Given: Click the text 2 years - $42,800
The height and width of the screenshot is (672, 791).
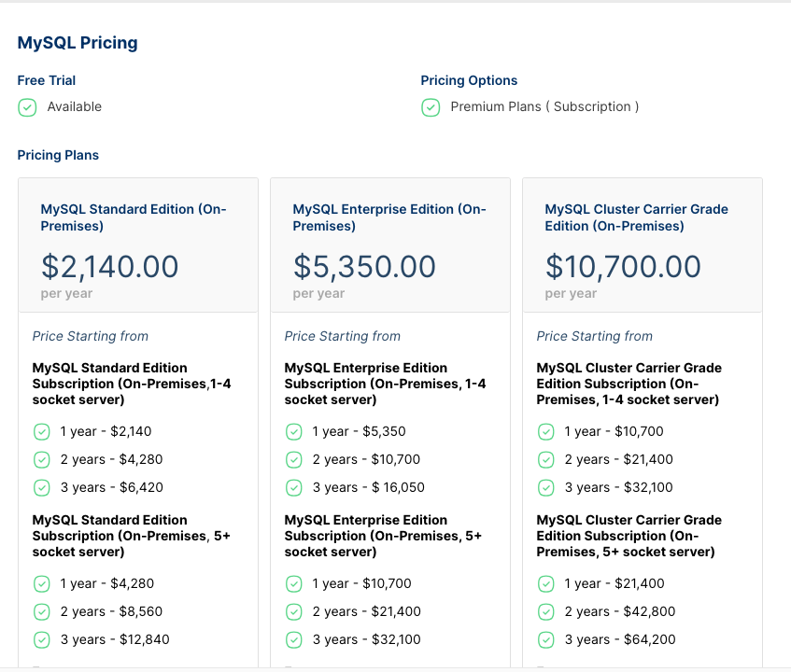Looking at the screenshot, I should (x=620, y=611).
